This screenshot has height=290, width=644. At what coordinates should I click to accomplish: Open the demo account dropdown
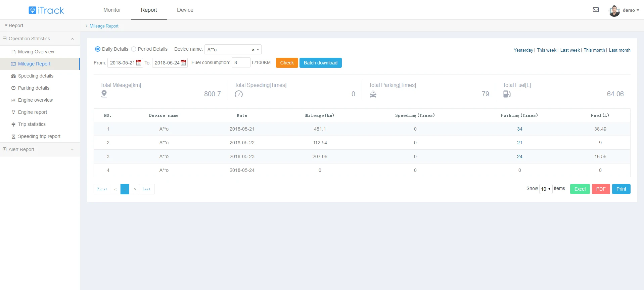pyautogui.click(x=631, y=10)
